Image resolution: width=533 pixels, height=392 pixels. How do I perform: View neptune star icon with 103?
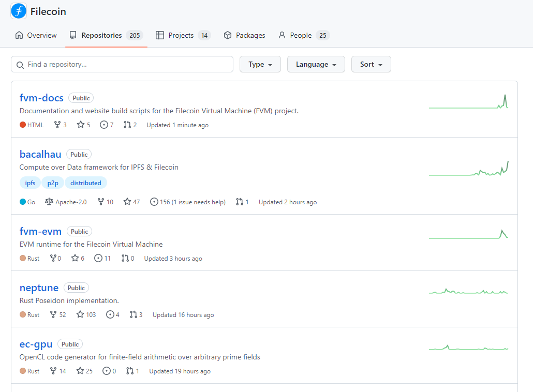80,314
